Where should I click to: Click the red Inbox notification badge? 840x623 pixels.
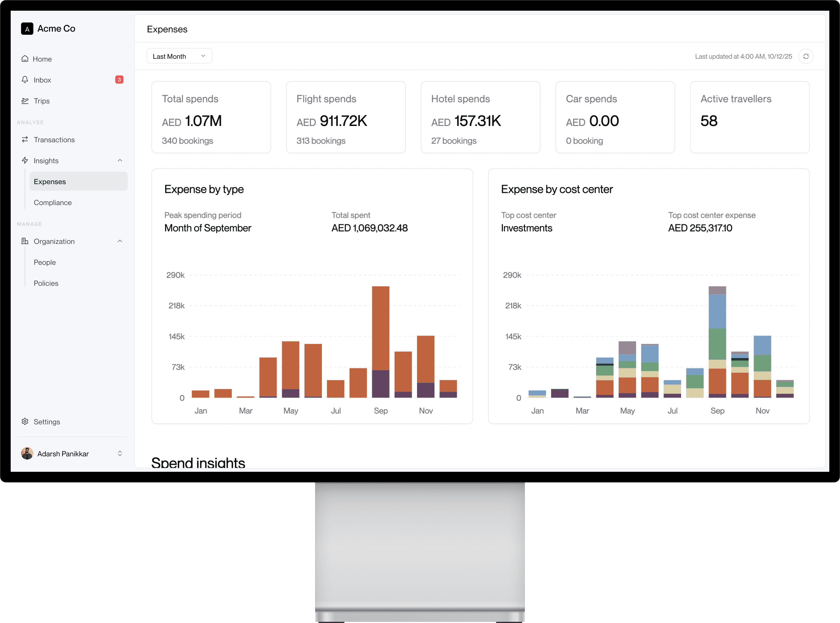tap(119, 80)
